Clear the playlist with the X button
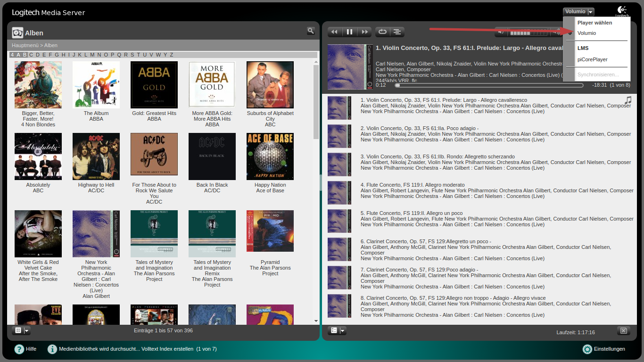Viewport: 644px width, 362px height. point(624,330)
